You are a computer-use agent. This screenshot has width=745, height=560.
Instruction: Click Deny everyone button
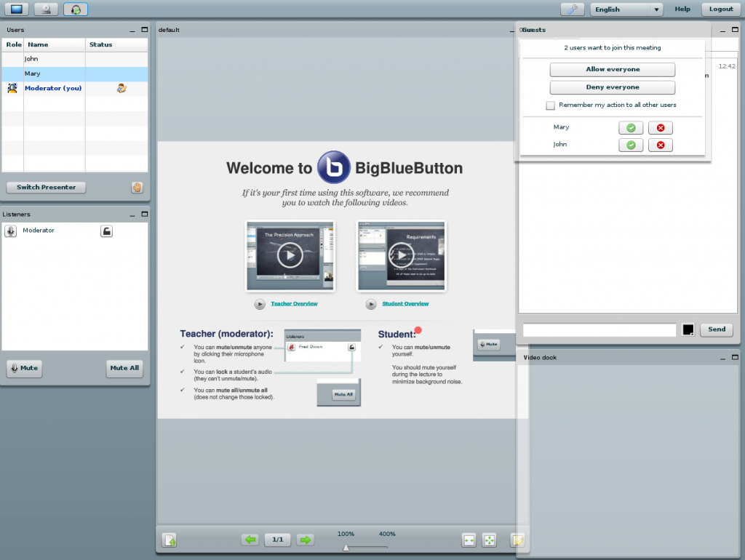point(613,87)
